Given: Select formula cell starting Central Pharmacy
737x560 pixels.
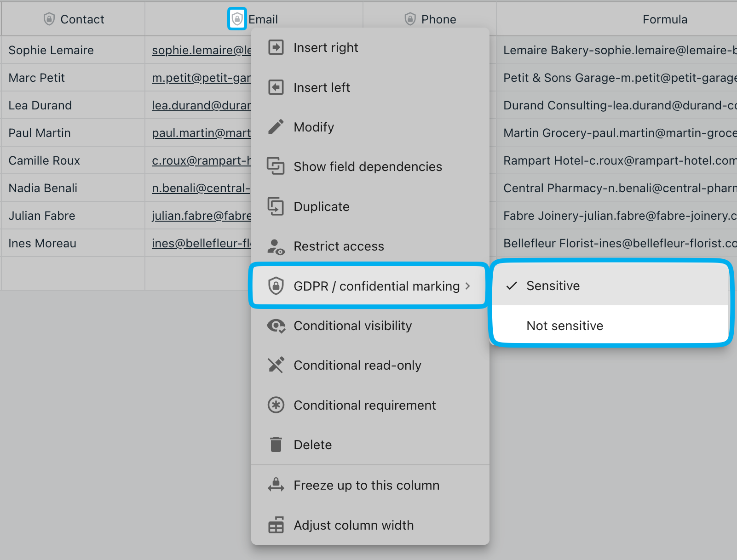Looking at the screenshot, I should (616, 188).
